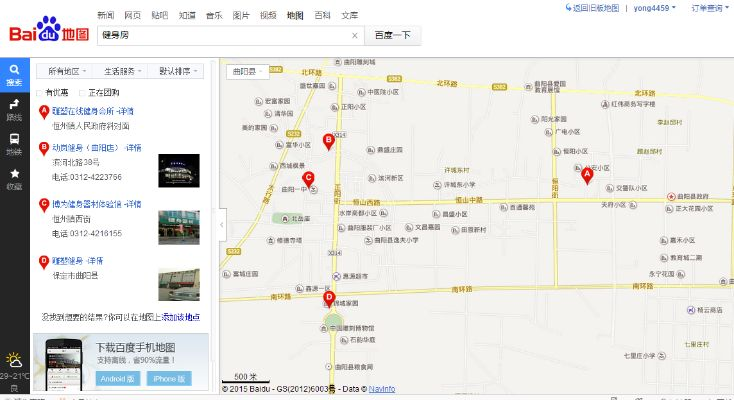Click the 红伟装饰写字楼 icon on map

[x=605, y=104]
